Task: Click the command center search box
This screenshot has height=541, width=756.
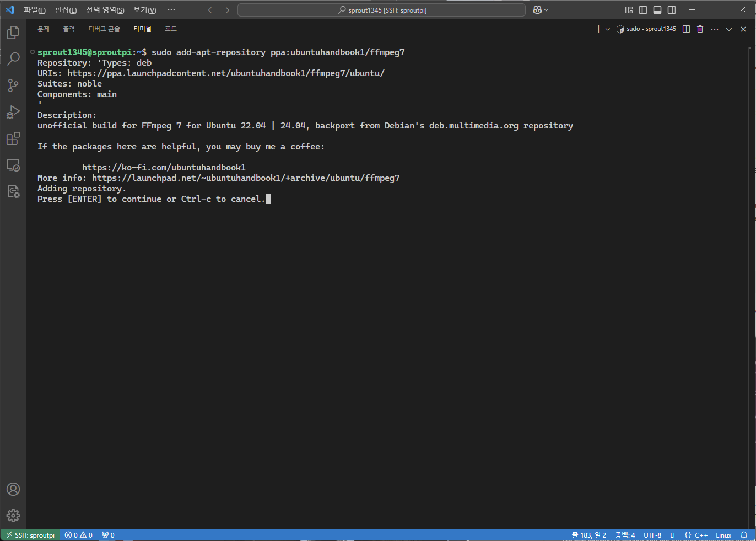Action: 381,10
